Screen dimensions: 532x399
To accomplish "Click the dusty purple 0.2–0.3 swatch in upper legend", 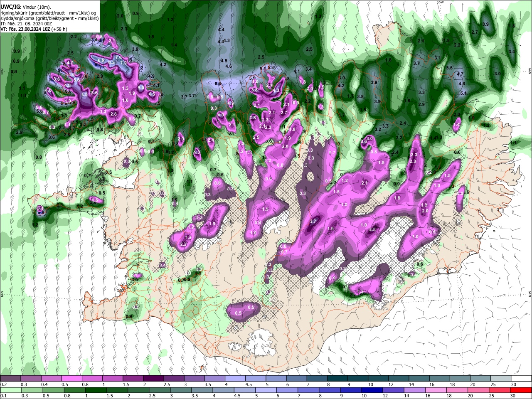I will pyautogui.click(x=10, y=379).
